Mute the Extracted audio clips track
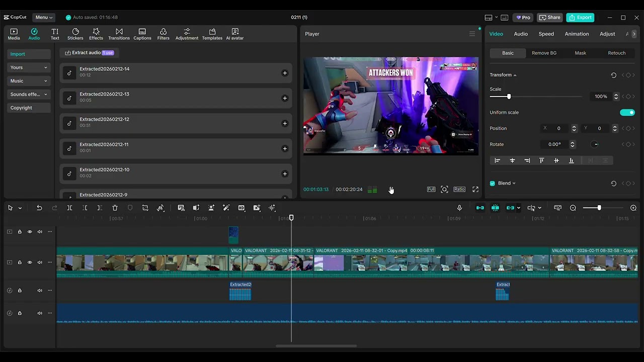 (40, 291)
